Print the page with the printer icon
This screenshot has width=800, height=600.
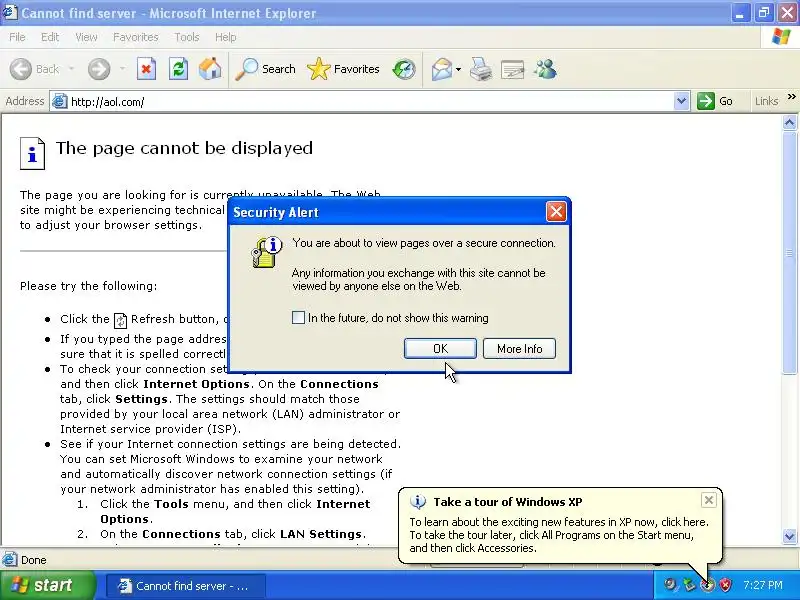pos(481,69)
